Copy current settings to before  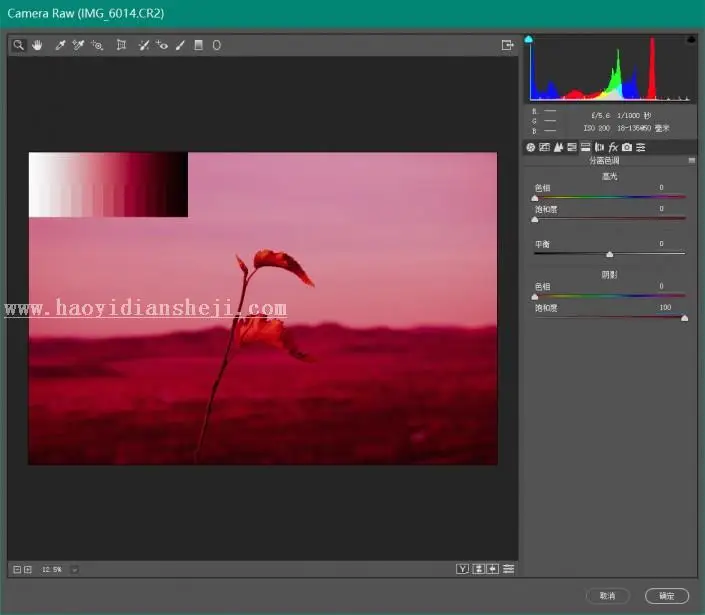click(493, 569)
